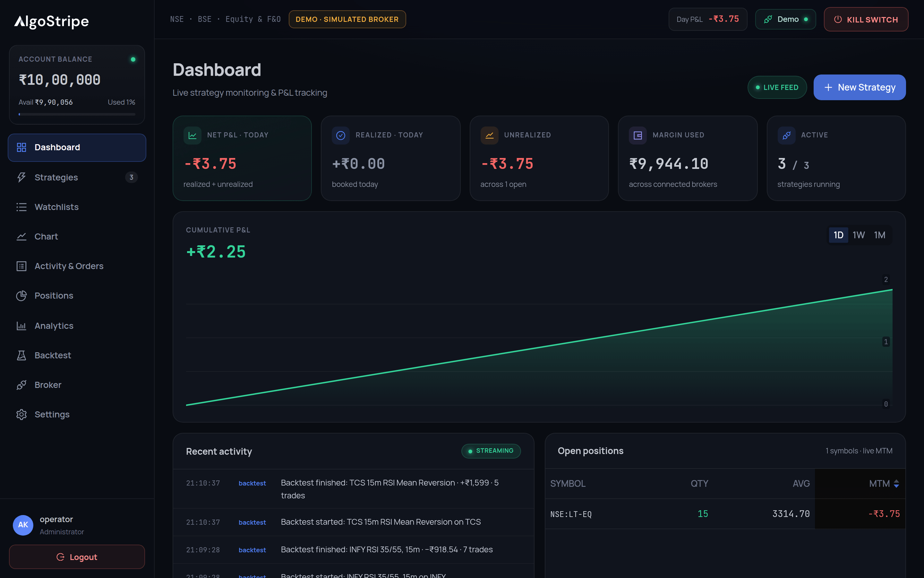The height and width of the screenshot is (578, 924).
Task: Toggle the LIVE FEED indicator
Action: click(777, 88)
